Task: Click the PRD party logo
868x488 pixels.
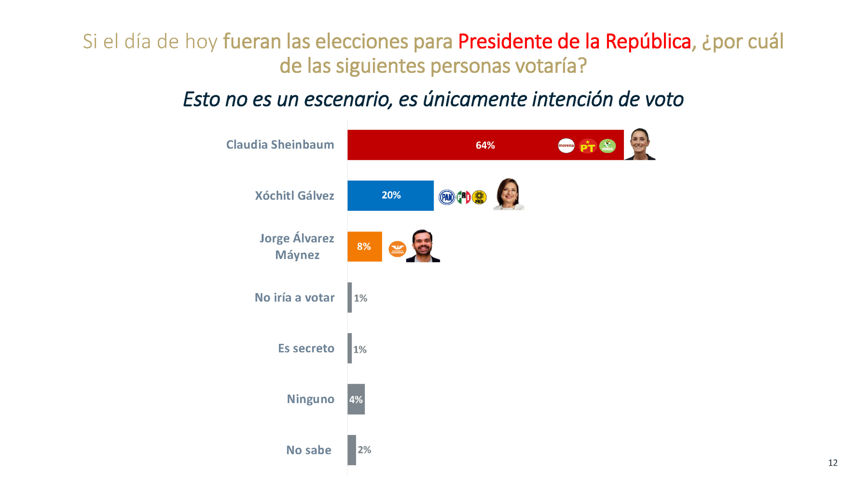Action: tap(479, 197)
